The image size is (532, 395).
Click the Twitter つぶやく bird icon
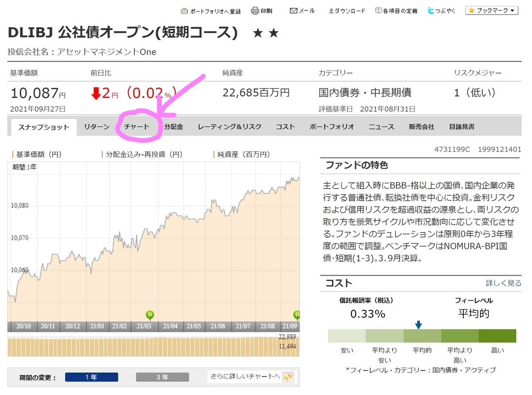[431, 11]
